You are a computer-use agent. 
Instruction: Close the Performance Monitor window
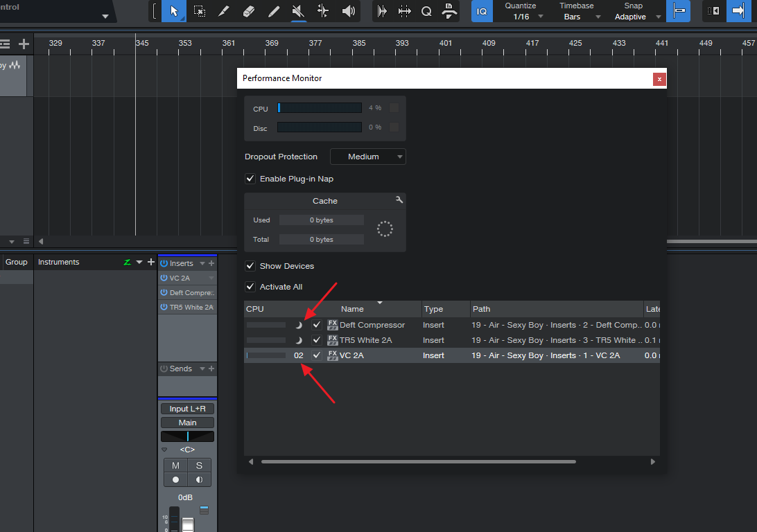pyautogui.click(x=659, y=79)
